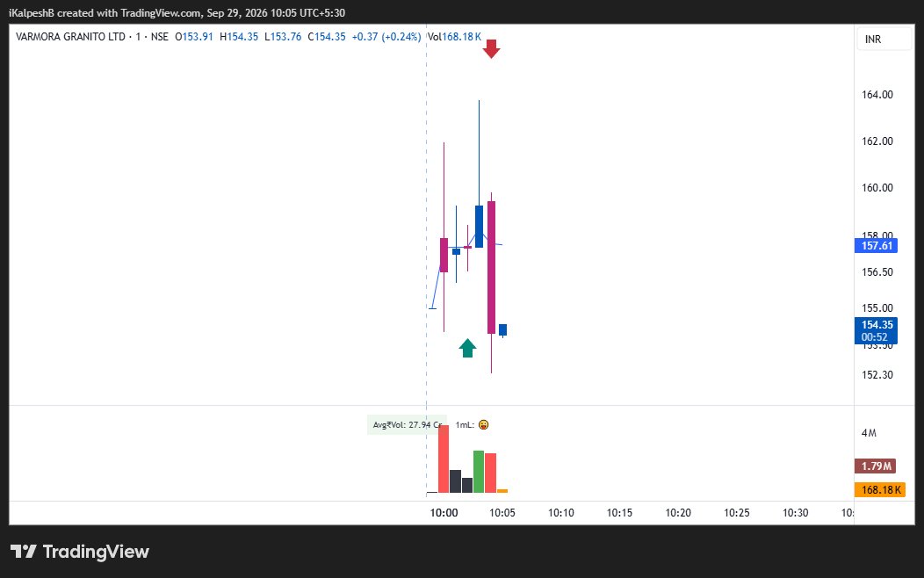
Task: Click the 10:30 time axis label
Action: (796, 513)
